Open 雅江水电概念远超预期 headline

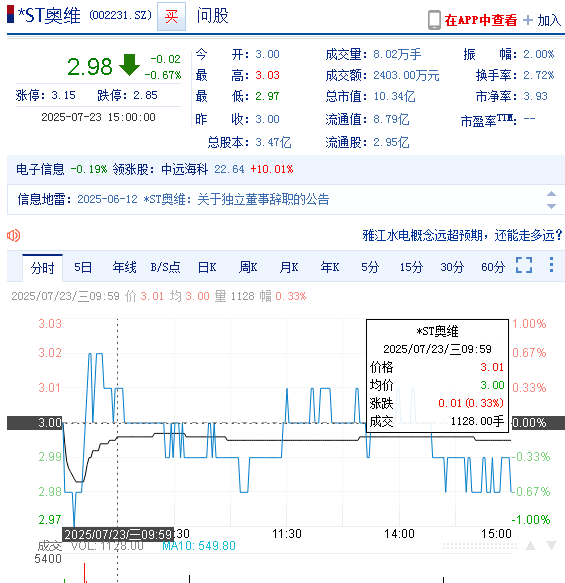[x=462, y=235]
